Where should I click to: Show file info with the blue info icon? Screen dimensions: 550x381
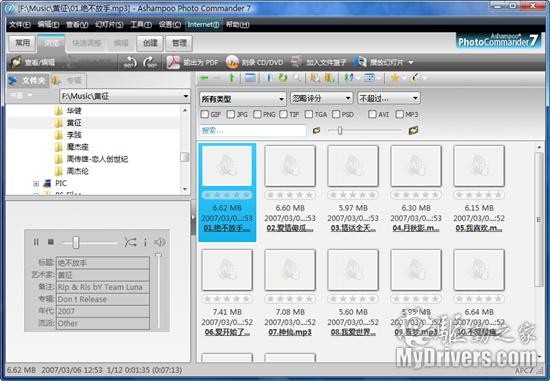pyautogui.click(x=269, y=78)
